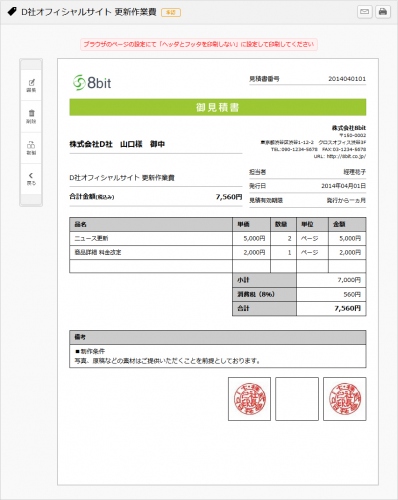The image size is (398, 500).
Task: Delete the estimate with trash icon
Action: point(31,116)
